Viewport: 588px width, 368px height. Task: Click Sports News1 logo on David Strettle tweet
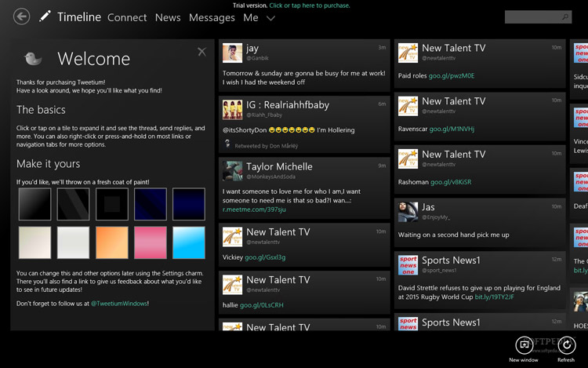click(408, 265)
